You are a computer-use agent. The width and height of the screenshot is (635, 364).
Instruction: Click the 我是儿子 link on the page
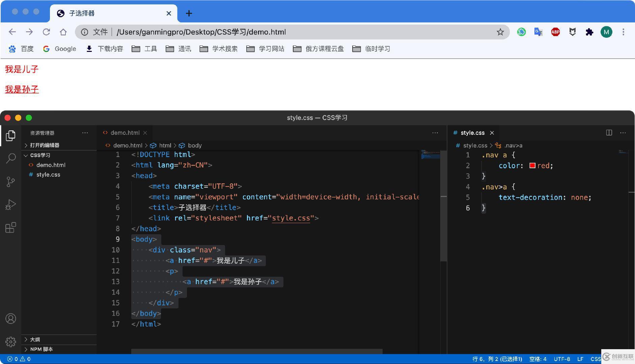(x=22, y=69)
